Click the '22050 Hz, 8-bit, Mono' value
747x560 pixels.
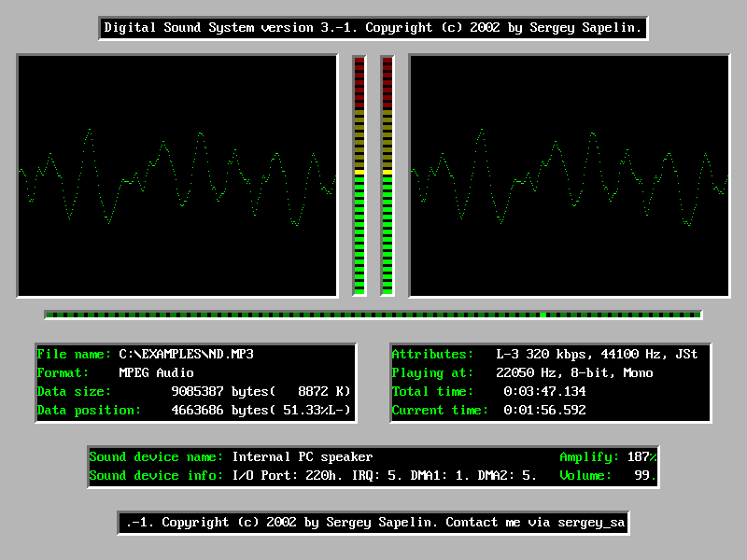tap(574, 372)
